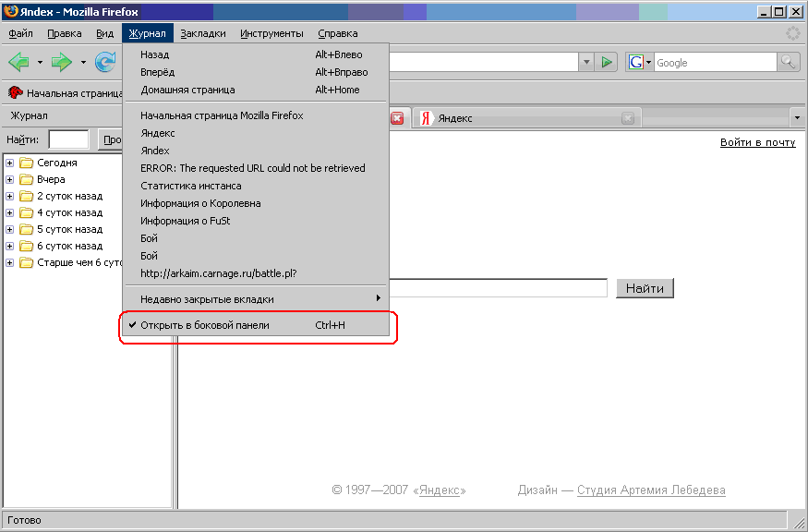The image size is (808, 532).
Task: Click in the Yandex search box
Action: tap(498, 287)
